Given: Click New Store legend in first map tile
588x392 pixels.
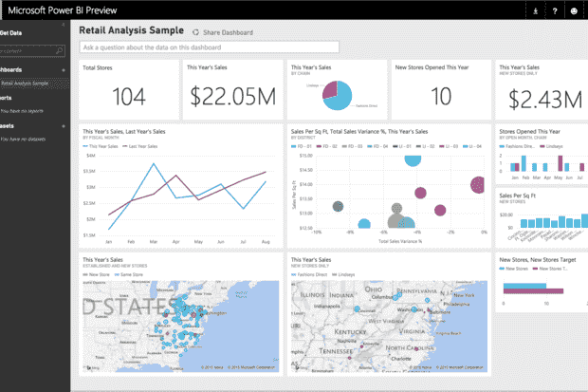Looking at the screenshot, I should click(97, 275).
